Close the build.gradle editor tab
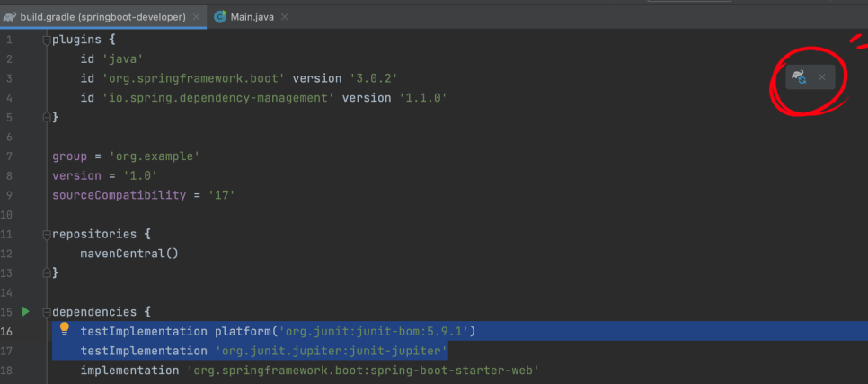Screen dimensions: 868x384 pos(196,17)
